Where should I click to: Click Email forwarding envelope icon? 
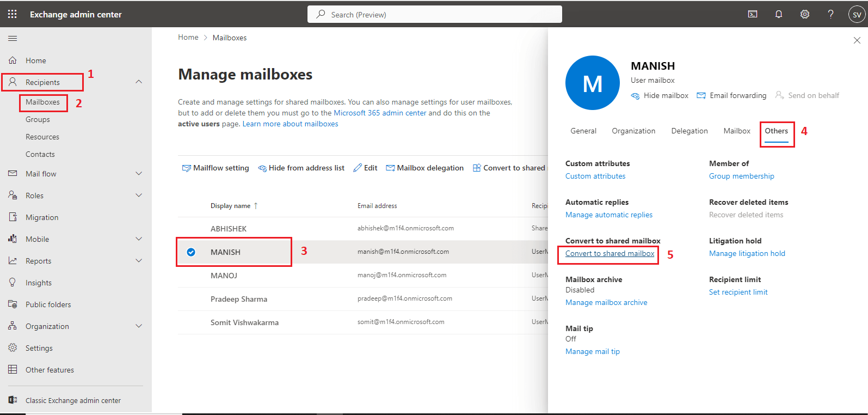point(701,96)
